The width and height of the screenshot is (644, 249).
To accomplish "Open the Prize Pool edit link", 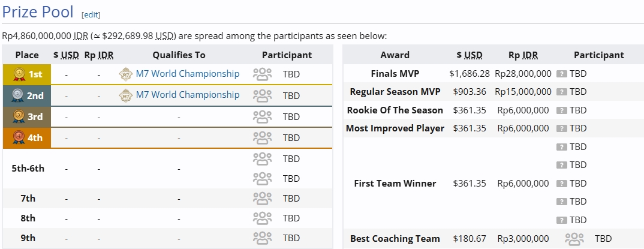I will tap(91, 14).
